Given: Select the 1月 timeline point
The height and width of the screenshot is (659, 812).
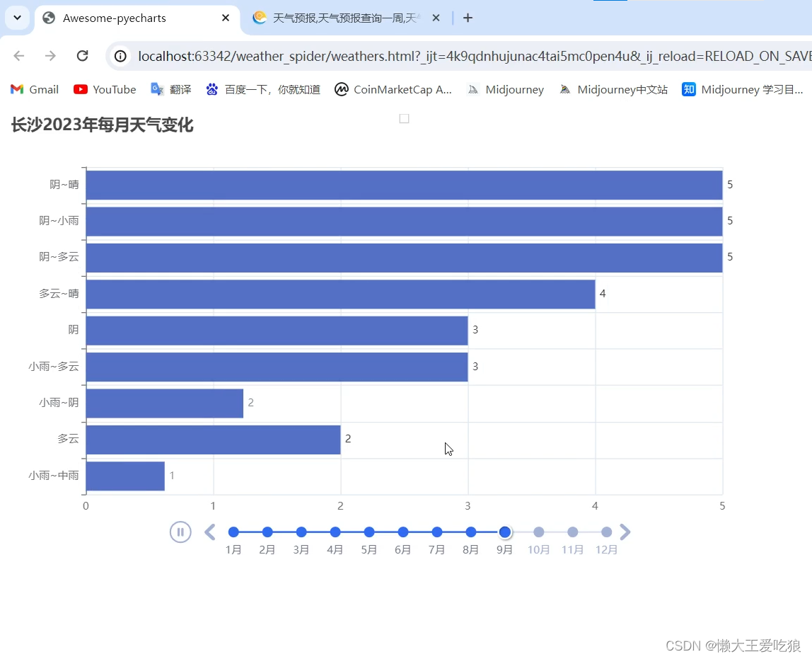Looking at the screenshot, I should tap(233, 532).
